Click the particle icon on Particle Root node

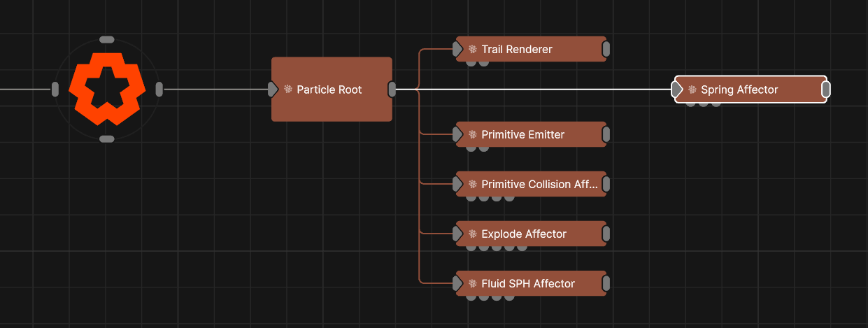tap(287, 90)
